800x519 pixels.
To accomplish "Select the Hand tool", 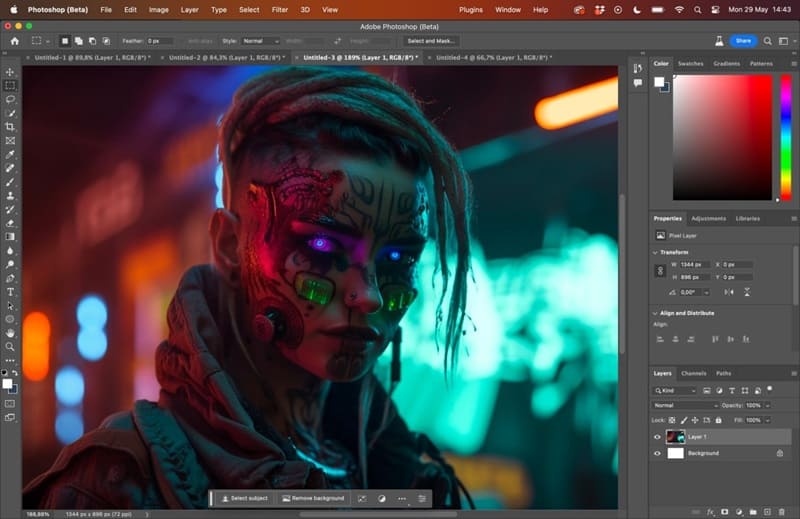I will pos(10,333).
